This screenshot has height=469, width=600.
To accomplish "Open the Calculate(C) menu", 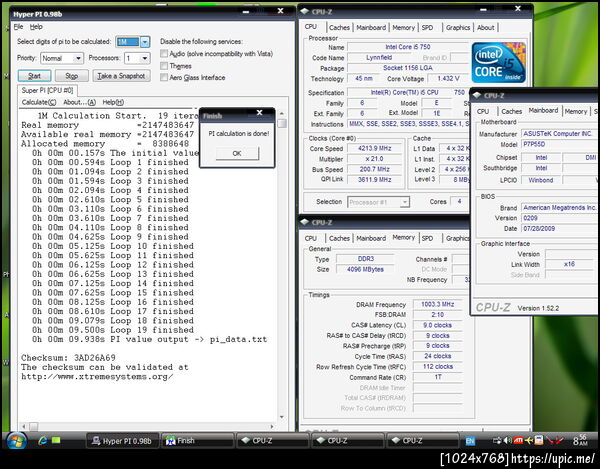I will coord(39,102).
